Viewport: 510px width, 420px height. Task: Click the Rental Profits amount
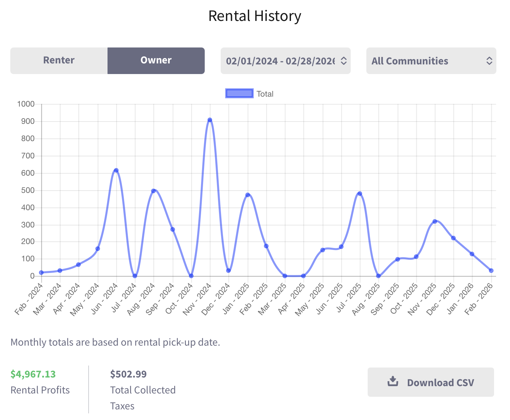(33, 374)
